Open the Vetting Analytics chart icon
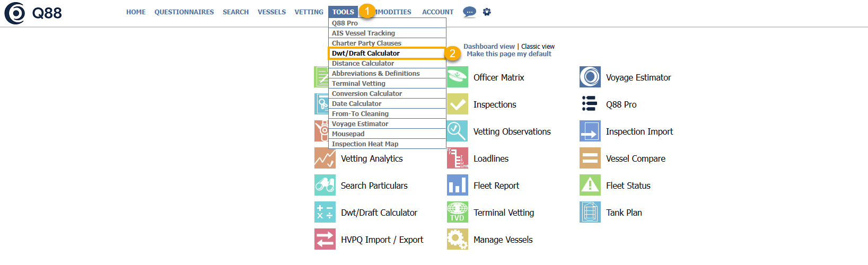 click(x=325, y=158)
